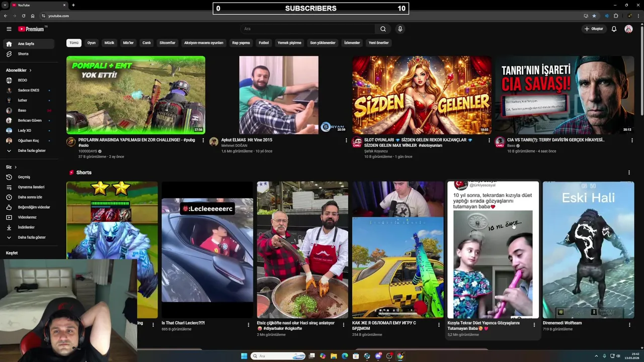Open the Aykut ELMAS Hit Vine video thumbnail
644x362 pixels.
pyautogui.click(x=279, y=95)
